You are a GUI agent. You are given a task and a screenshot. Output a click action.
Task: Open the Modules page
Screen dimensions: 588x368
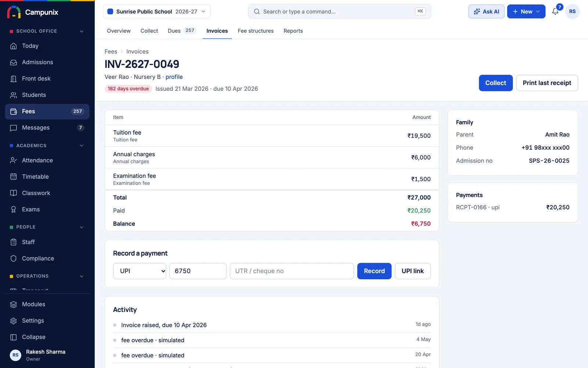tap(47, 304)
